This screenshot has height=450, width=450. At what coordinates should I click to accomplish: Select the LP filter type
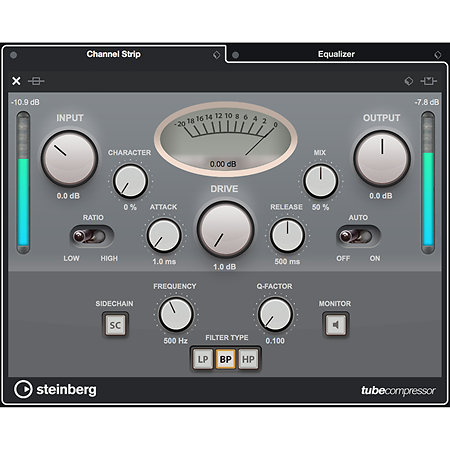coord(203,359)
